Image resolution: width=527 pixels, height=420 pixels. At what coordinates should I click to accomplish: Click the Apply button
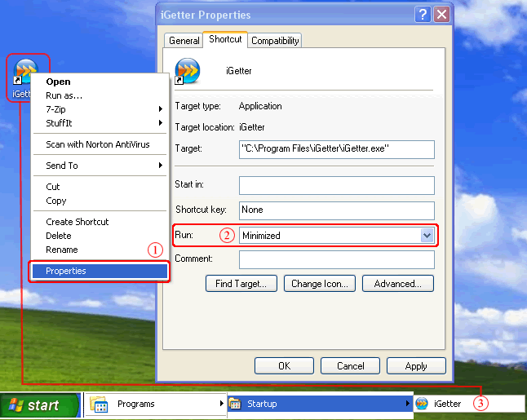[415, 366]
